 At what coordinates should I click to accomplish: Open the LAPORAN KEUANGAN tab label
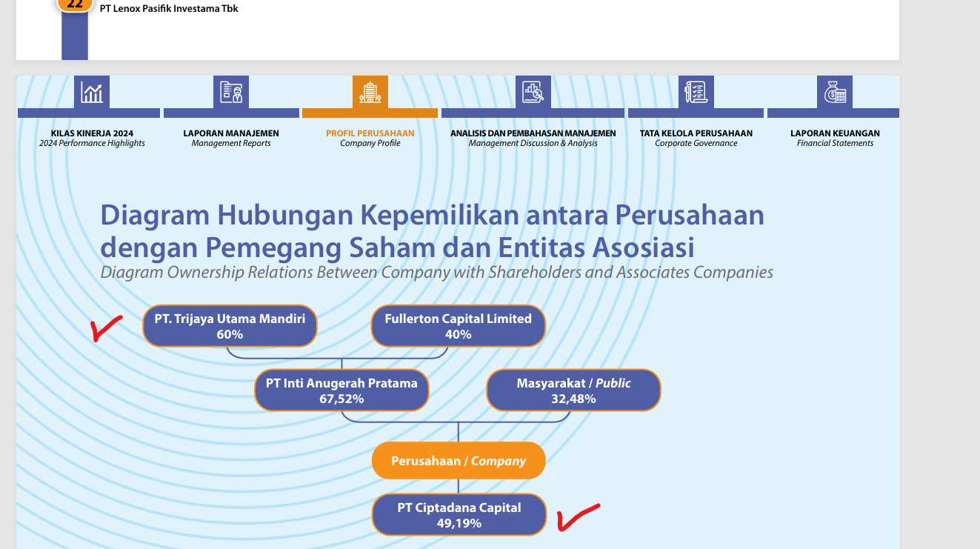click(x=835, y=133)
